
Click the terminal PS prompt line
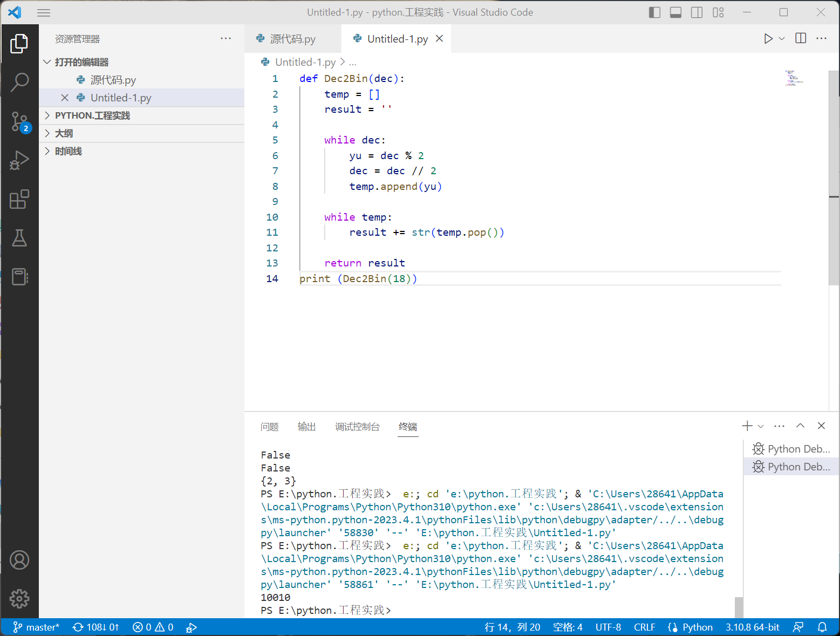[325, 610]
